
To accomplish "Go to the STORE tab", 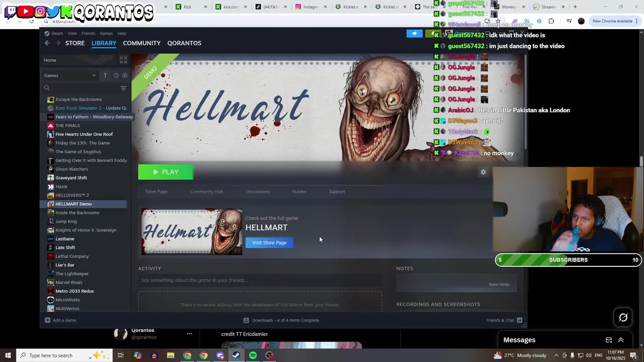I will pyautogui.click(x=75, y=43).
